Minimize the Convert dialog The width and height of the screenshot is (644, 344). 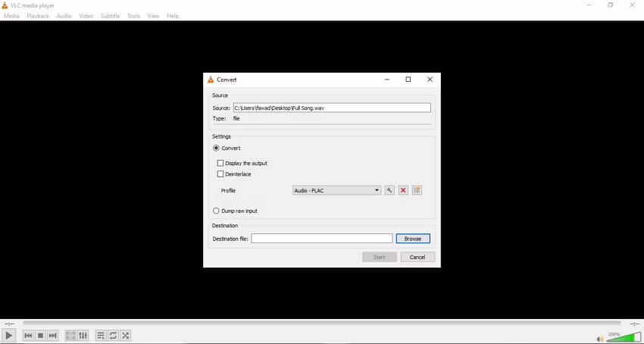(387, 80)
